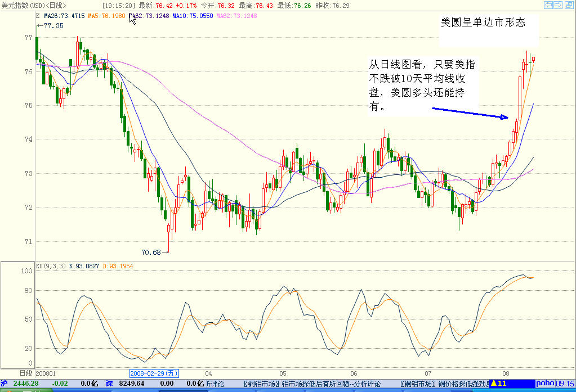Click the -0.02 Shanghai index change value
Image resolution: width=576 pixels, height=392 pixels.
60,384
